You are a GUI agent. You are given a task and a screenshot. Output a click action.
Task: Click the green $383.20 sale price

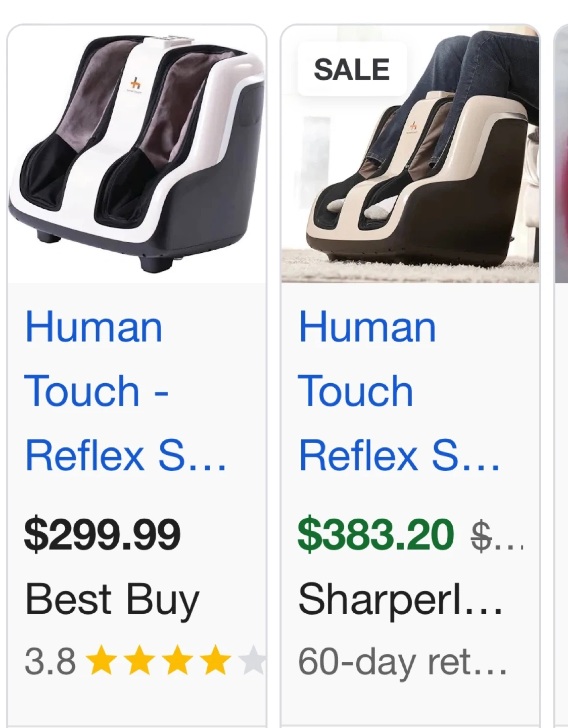pos(376,534)
